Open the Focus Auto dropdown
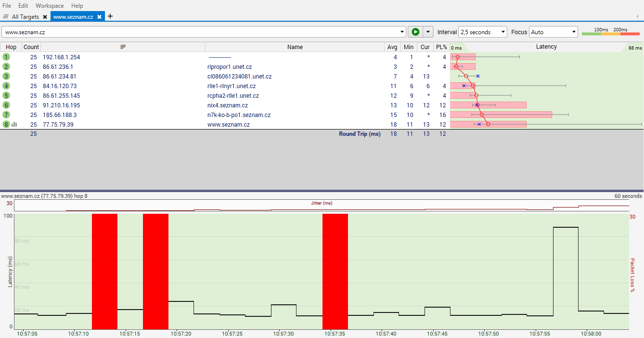The width and height of the screenshot is (644, 338). (x=553, y=32)
